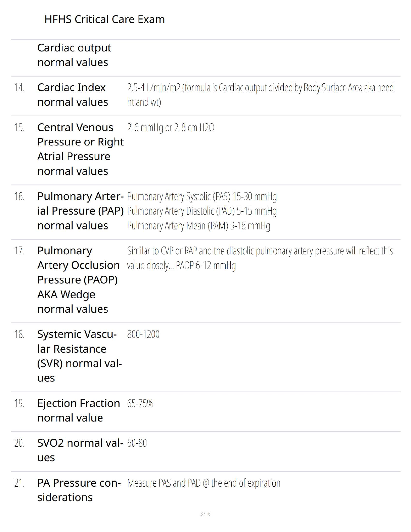
Task: Select the Pulmonary Arterial Pressure (PAP) term
Action: [80, 211]
